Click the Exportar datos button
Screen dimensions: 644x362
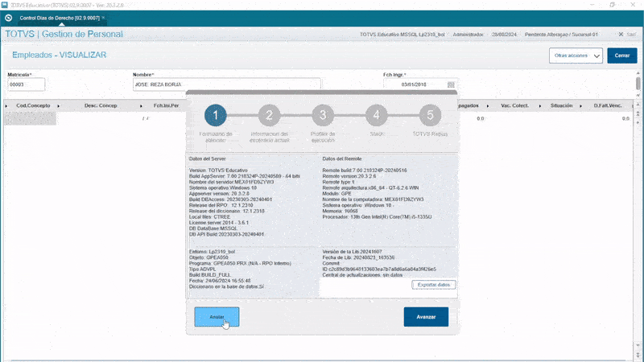point(433,285)
